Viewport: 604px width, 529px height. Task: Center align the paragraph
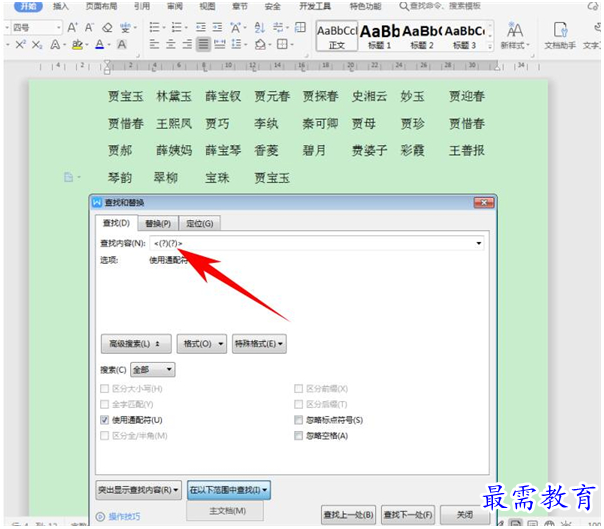171,45
